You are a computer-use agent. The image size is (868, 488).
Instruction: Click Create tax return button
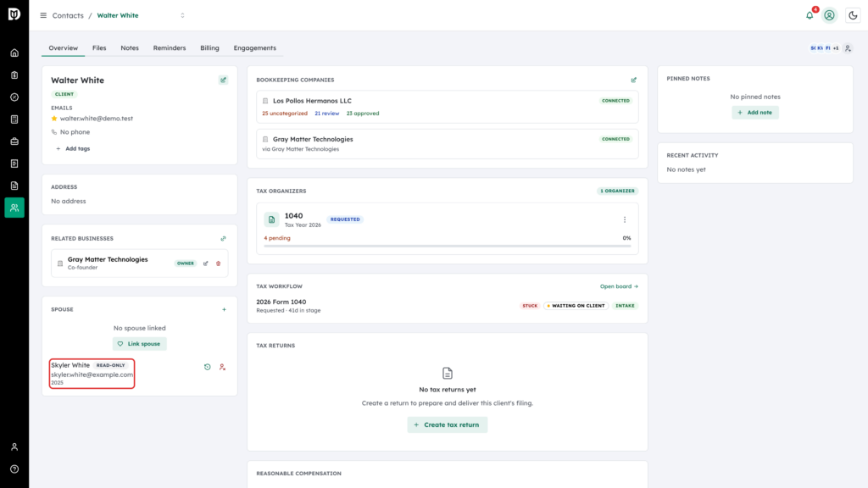tap(448, 425)
